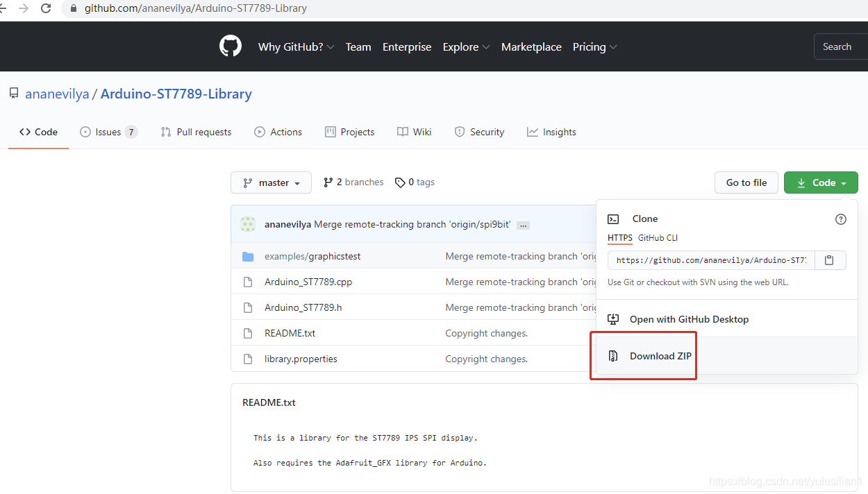Open the master branch dropdown
The image size is (868, 494).
(271, 182)
